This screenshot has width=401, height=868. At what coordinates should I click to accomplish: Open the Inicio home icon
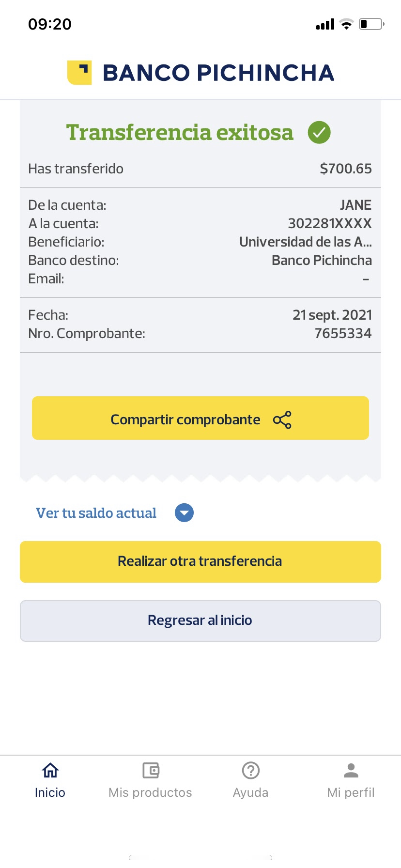pyautogui.click(x=50, y=770)
